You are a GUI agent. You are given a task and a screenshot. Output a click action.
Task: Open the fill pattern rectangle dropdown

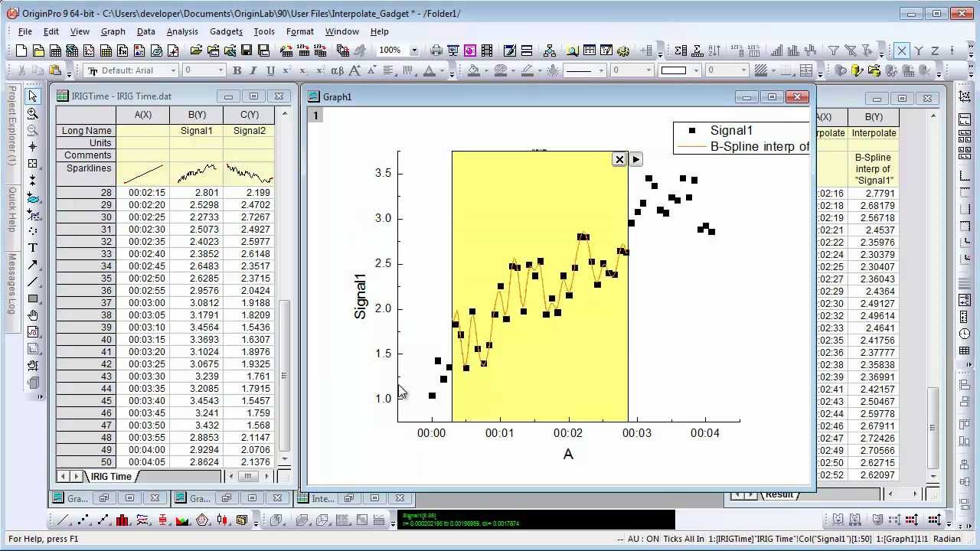pyautogui.click(x=696, y=70)
